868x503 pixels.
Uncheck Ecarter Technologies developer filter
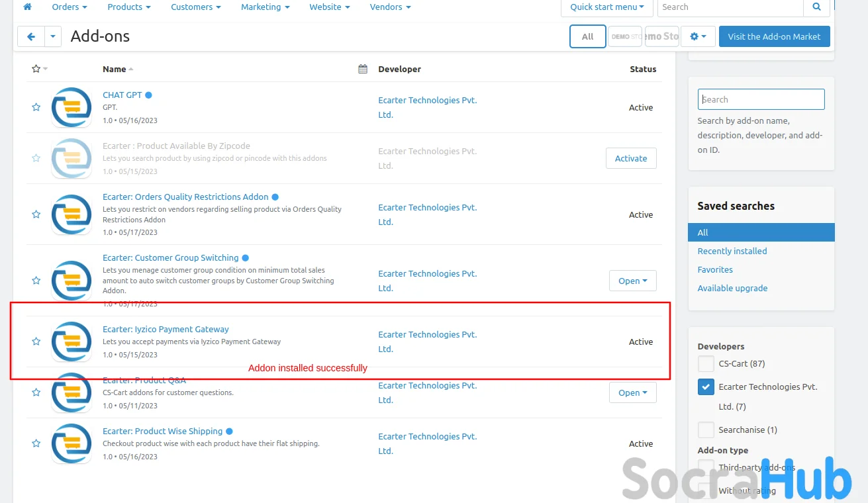(x=706, y=387)
